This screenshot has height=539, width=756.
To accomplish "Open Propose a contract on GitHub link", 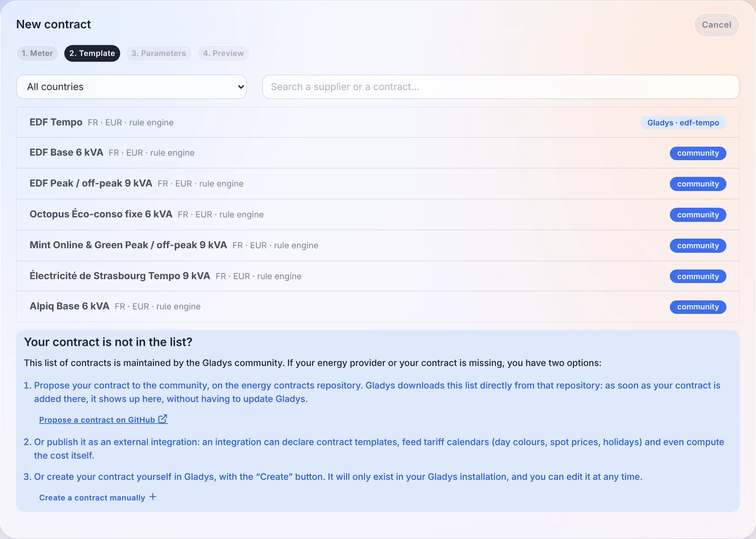I will click(x=103, y=420).
